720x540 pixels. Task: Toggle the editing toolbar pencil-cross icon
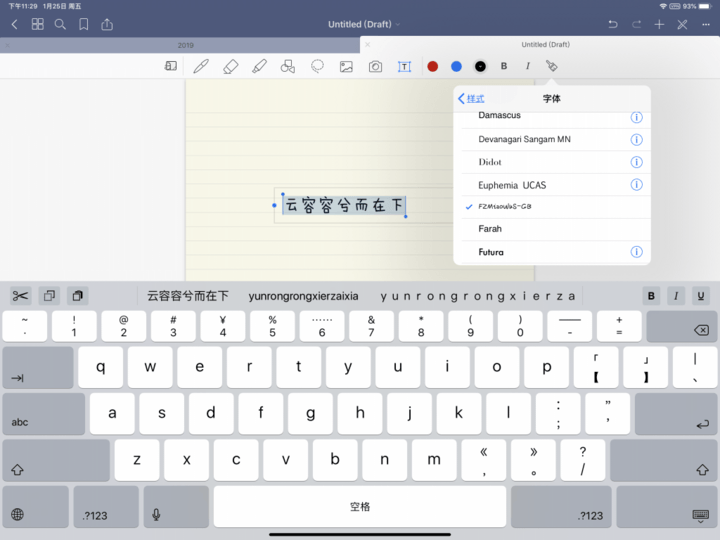[x=682, y=24]
